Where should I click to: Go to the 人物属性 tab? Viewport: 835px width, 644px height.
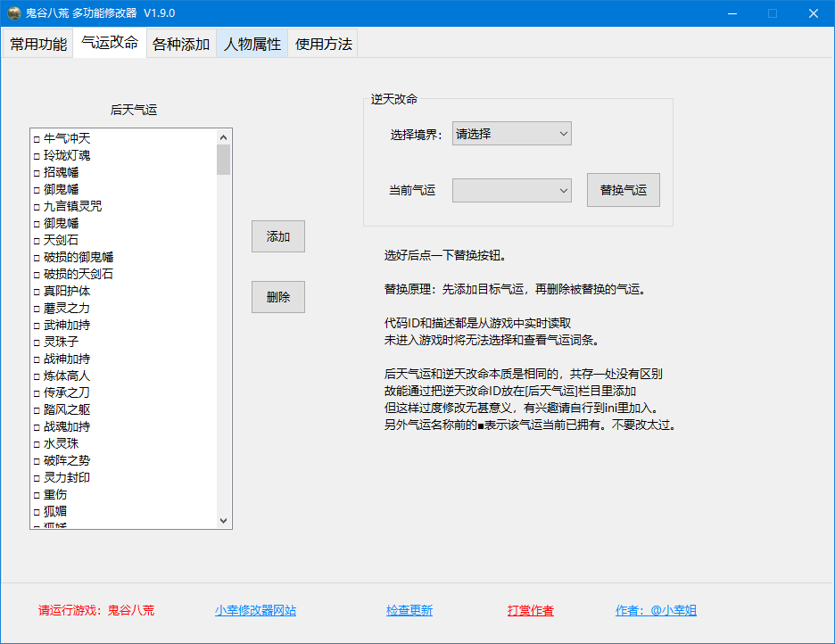click(x=252, y=44)
